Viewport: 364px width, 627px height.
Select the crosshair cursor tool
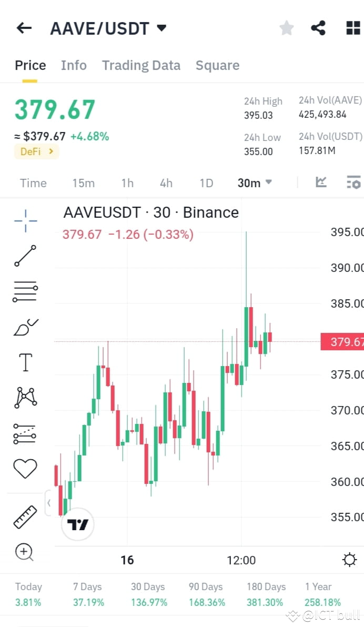pyautogui.click(x=25, y=221)
